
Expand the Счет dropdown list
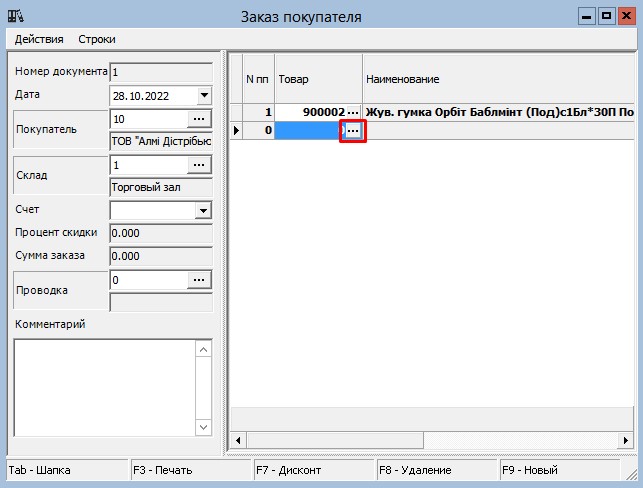(x=204, y=210)
